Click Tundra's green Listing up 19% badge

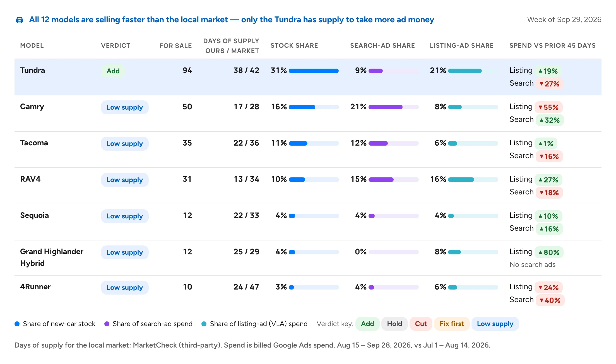click(548, 71)
